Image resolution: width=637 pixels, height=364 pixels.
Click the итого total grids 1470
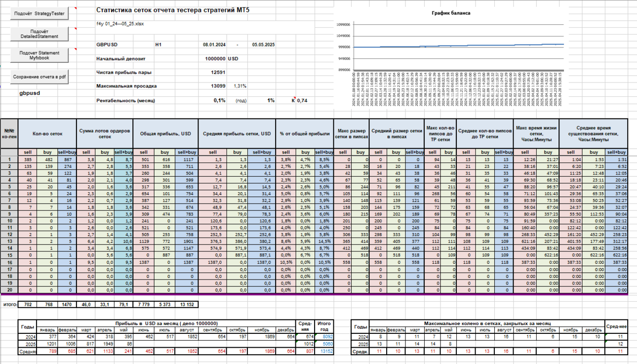[x=66, y=305]
